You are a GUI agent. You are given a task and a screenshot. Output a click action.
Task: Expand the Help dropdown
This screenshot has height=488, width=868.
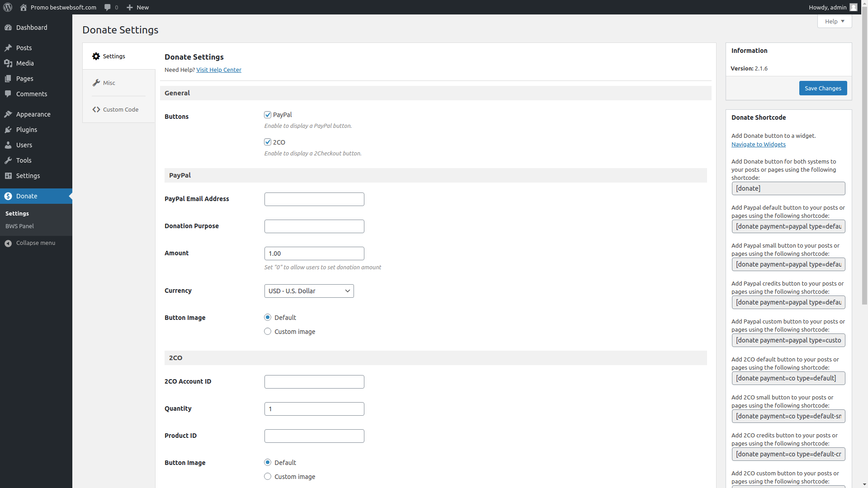[835, 21]
